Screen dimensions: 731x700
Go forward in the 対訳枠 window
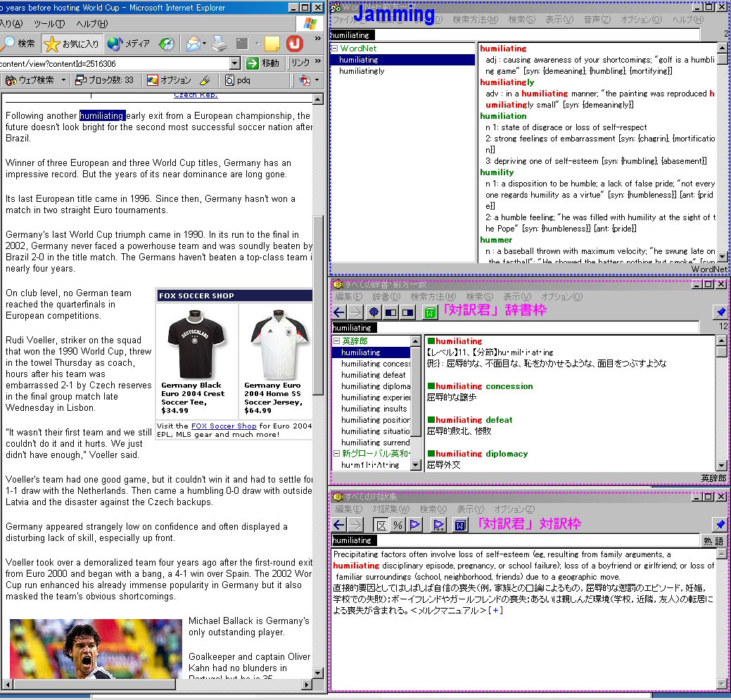click(x=355, y=526)
